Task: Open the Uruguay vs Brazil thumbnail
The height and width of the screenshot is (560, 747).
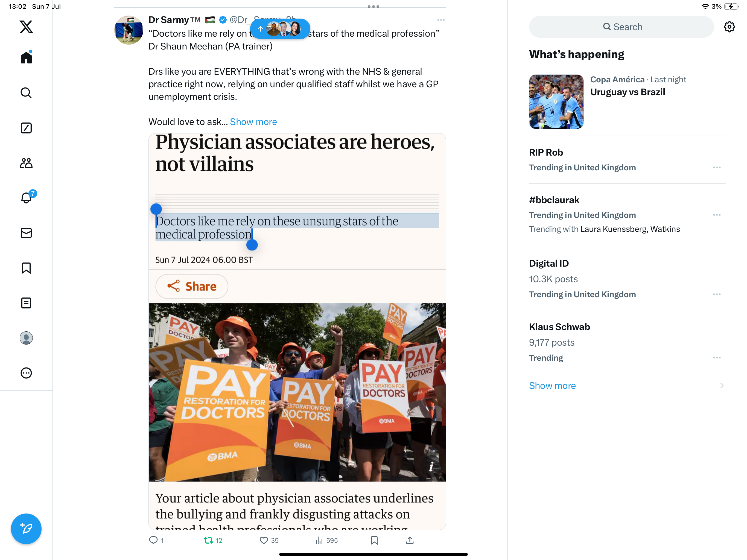Action: pyautogui.click(x=556, y=101)
